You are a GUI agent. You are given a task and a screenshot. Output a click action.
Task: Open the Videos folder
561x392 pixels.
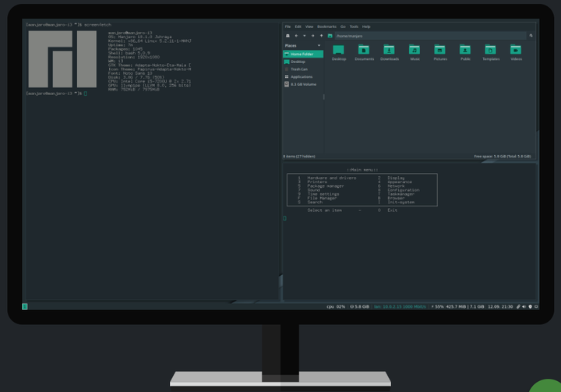click(x=516, y=53)
